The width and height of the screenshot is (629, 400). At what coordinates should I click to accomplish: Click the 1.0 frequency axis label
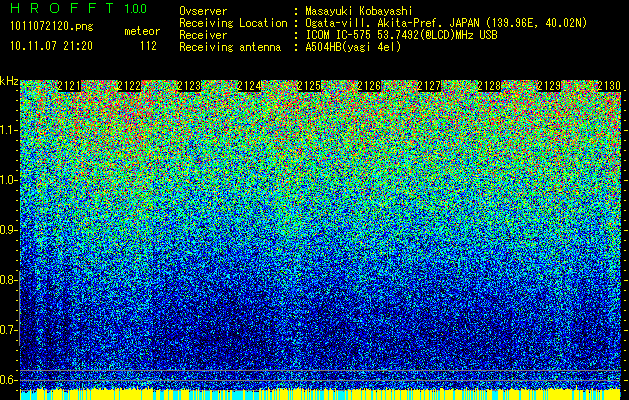pyautogui.click(x=8, y=180)
